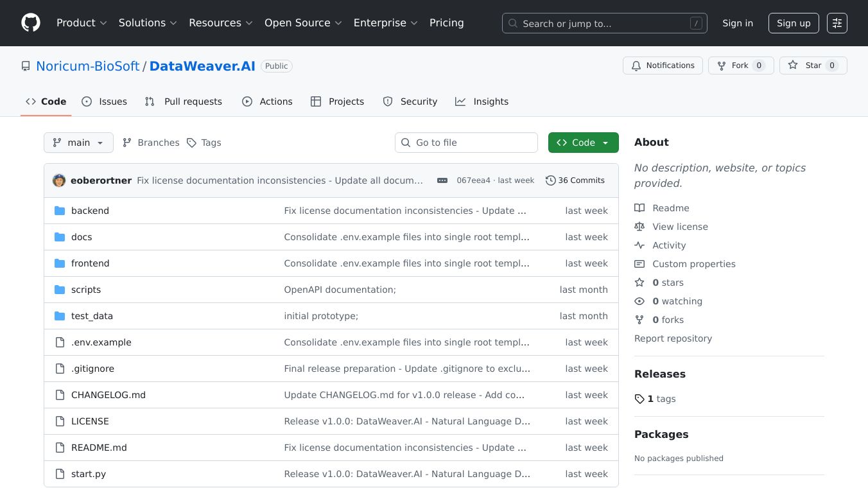868x488 pixels.
Task: Click the Sign in link
Action: click(737, 23)
